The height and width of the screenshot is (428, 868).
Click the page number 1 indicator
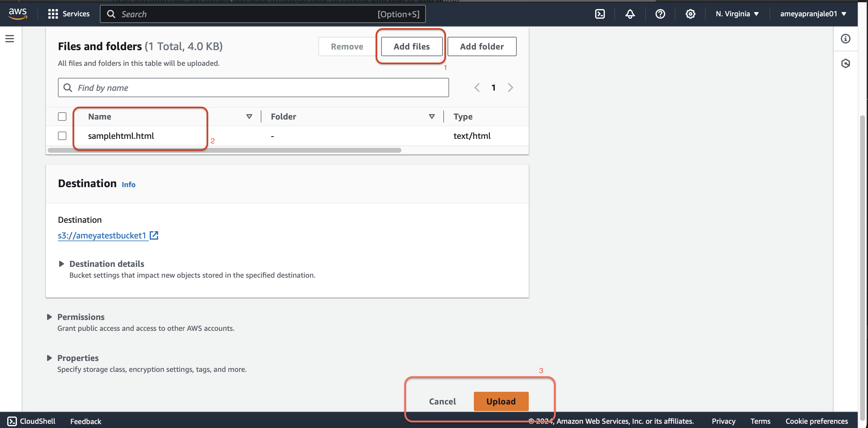[x=493, y=88]
